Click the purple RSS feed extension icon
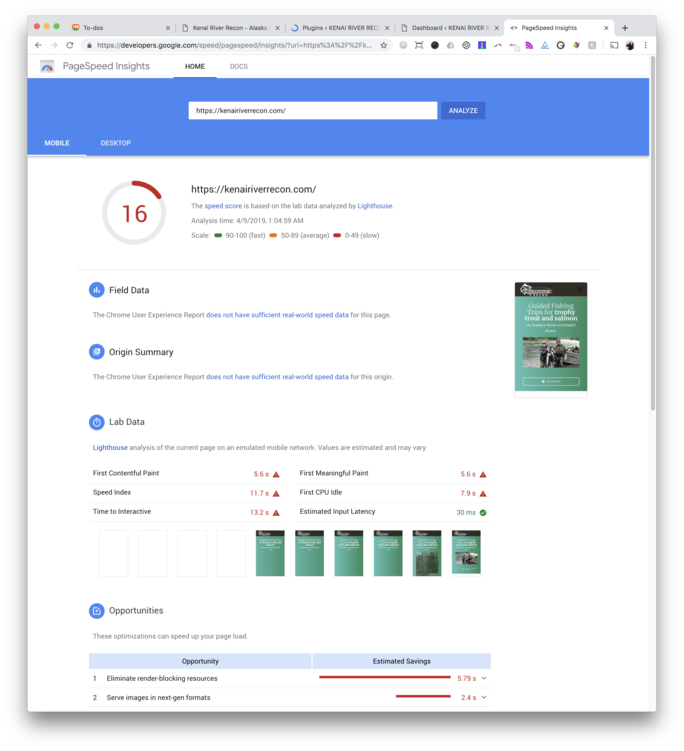This screenshot has width=684, height=751. point(529,45)
